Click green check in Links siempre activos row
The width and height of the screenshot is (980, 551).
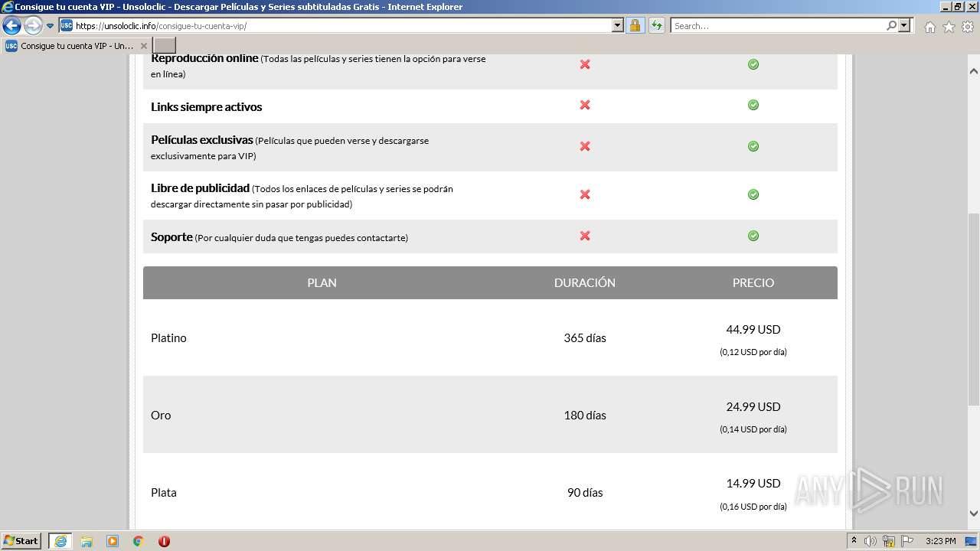tap(753, 105)
